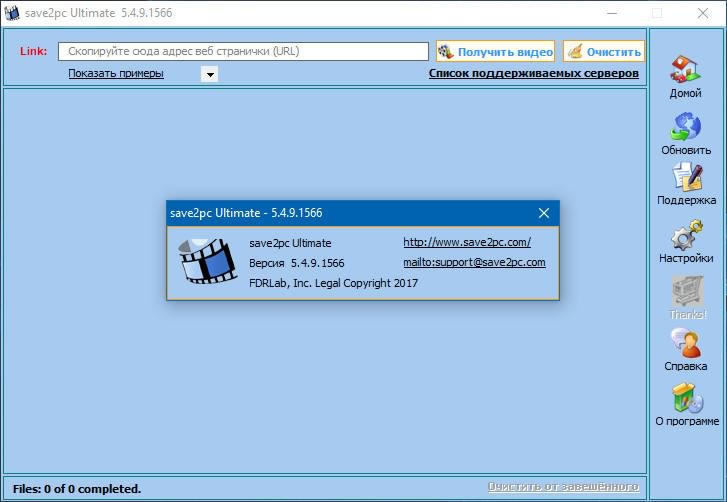The height and width of the screenshot is (502, 727).
Task: Click the red Link: label
Action: click(x=33, y=51)
